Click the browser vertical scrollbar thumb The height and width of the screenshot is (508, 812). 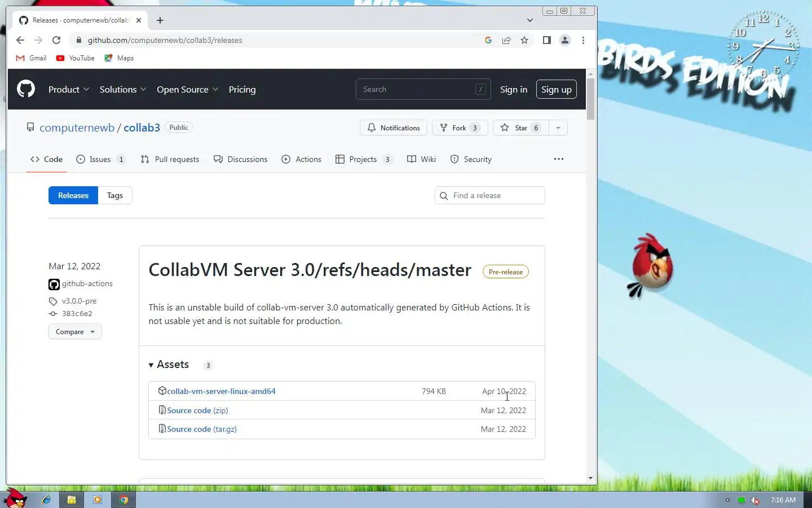coord(590,99)
